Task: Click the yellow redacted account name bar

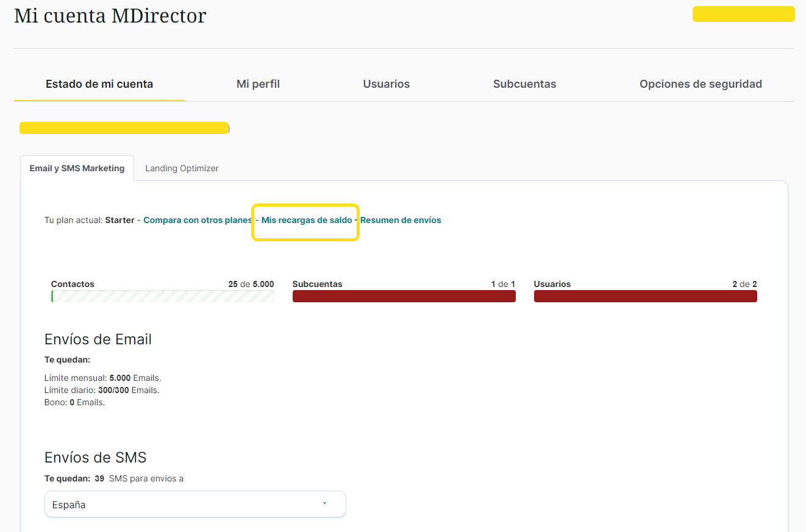Action: [124, 128]
